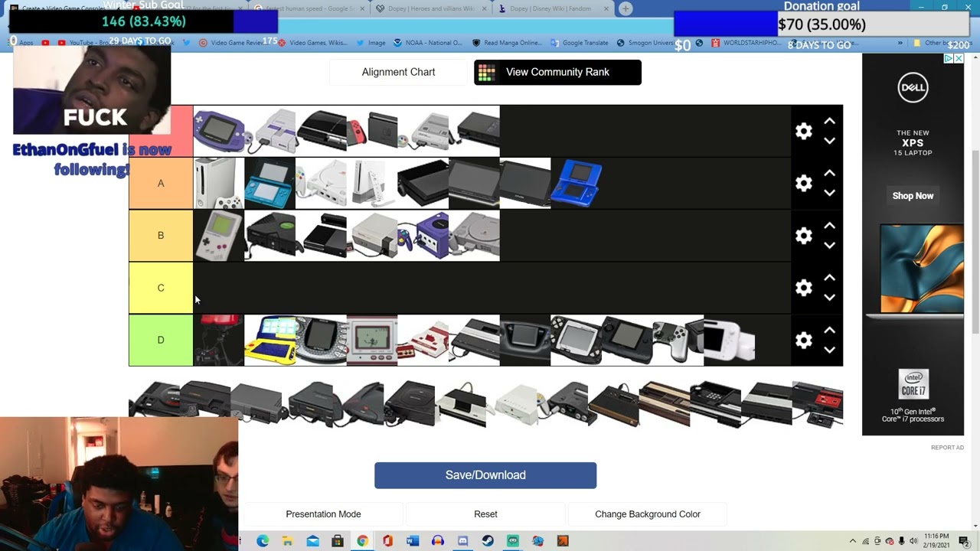This screenshot has height=551, width=980.
Task: Save the tier list with Save/Download
Action: [x=485, y=475]
